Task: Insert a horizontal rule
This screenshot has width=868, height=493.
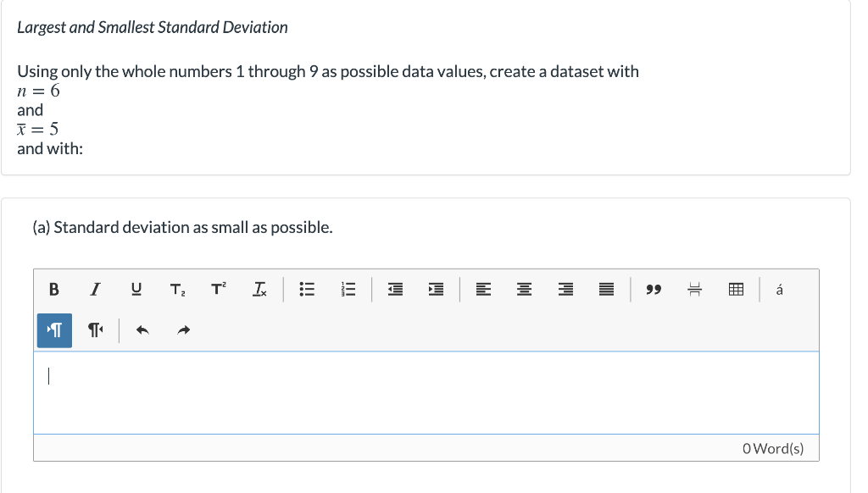Action: 694,289
